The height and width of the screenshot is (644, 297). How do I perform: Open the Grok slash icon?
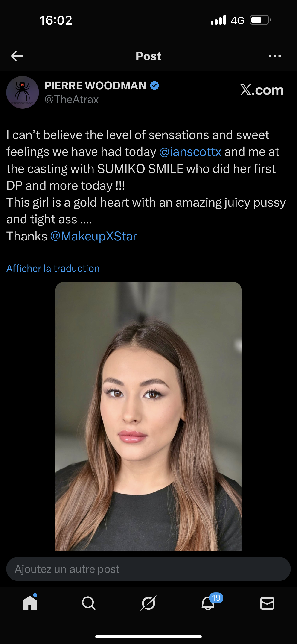coord(148,603)
